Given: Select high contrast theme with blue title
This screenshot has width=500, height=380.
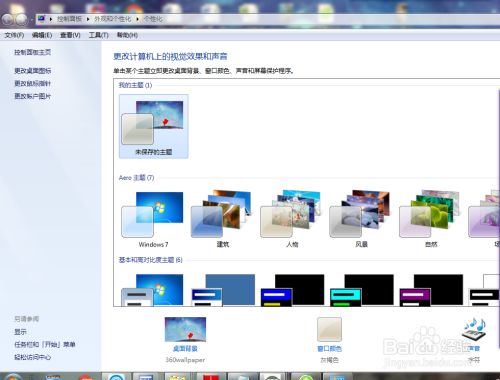Looking at the screenshot, I should pos(292,289).
